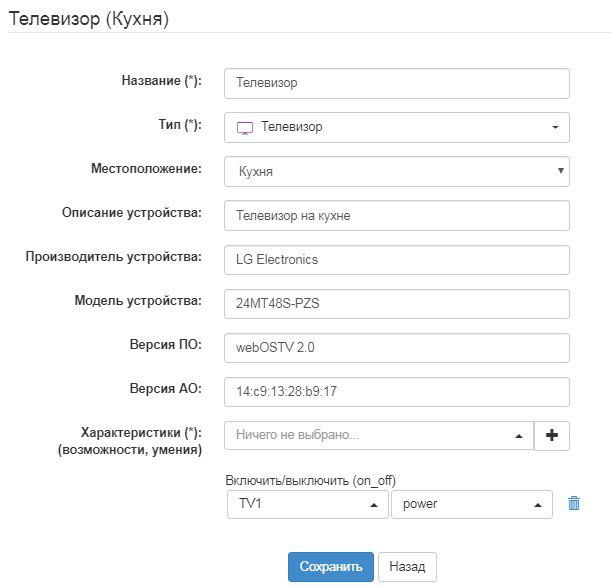
Task: Click the Описание устройства text field
Action: point(397,215)
